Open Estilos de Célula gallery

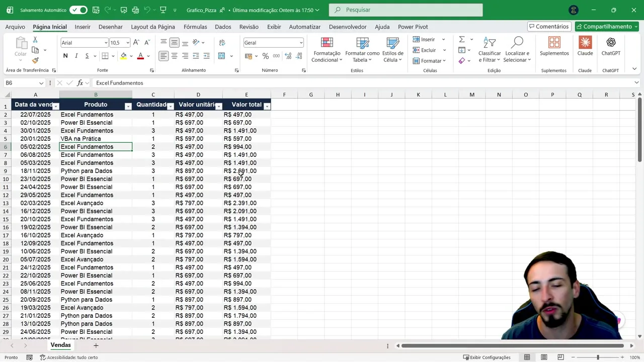click(392, 50)
